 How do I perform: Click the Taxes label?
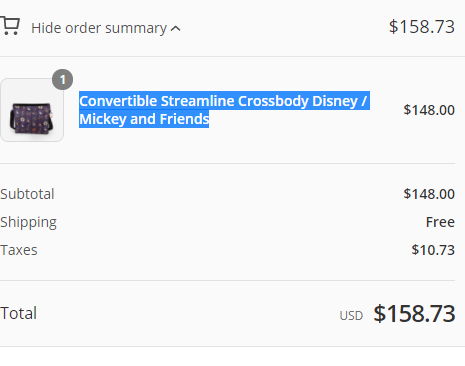tap(19, 250)
